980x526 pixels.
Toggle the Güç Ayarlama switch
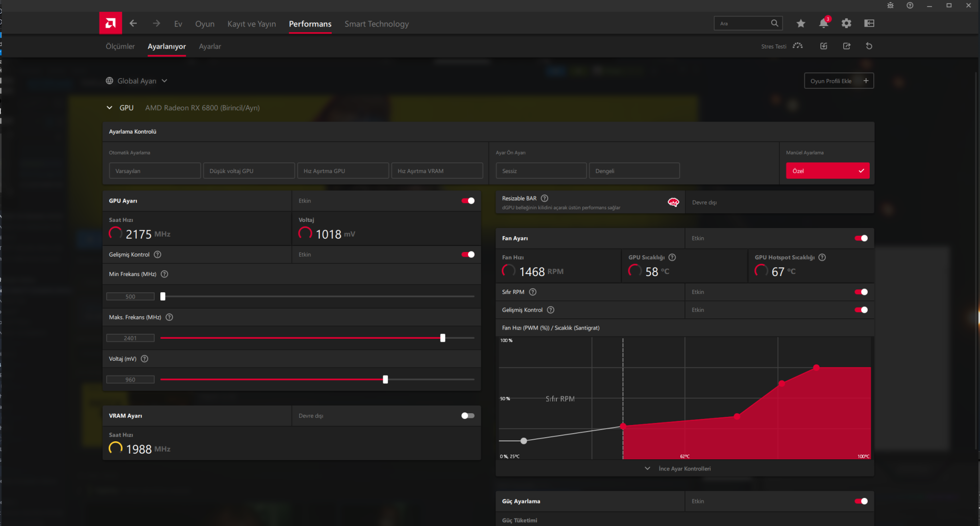point(861,501)
